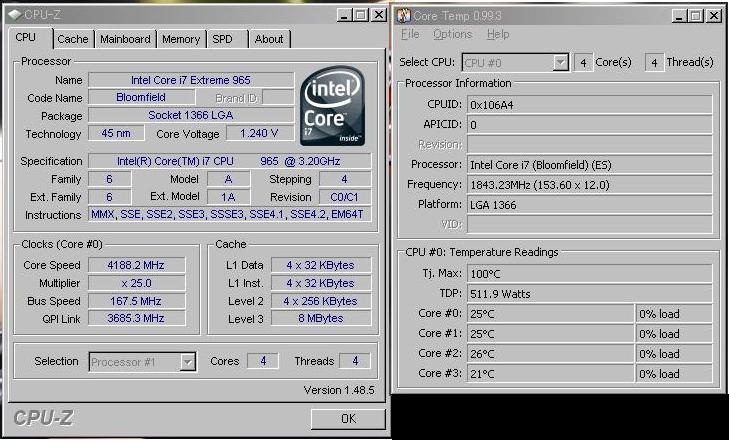Click the TDP value '511.9 Watts'
Screen dimensions: 729x440
pyautogui.click(x=590, y=293)
